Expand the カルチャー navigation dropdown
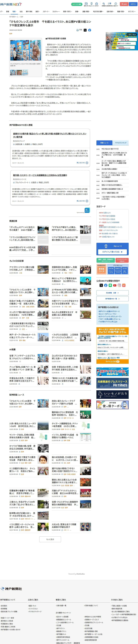This screenshot has height=644, width=138. pyautogui.click(x=56, y=11)
